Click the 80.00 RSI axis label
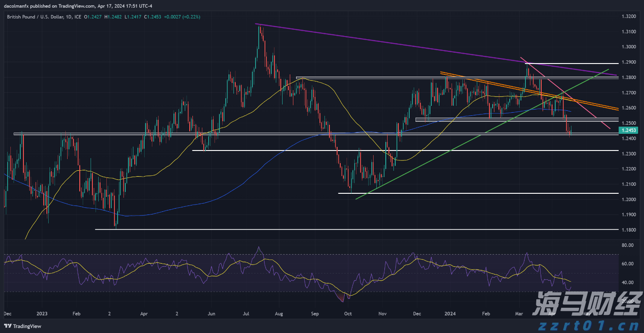Screen dimensions: 644x333 click(627, 245)
